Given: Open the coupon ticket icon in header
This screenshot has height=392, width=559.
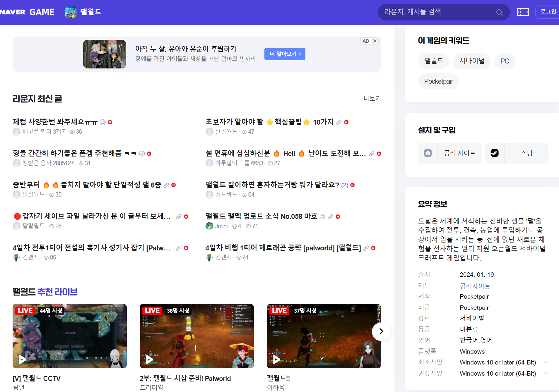Looking at the screenshot, I should (523, 12).
